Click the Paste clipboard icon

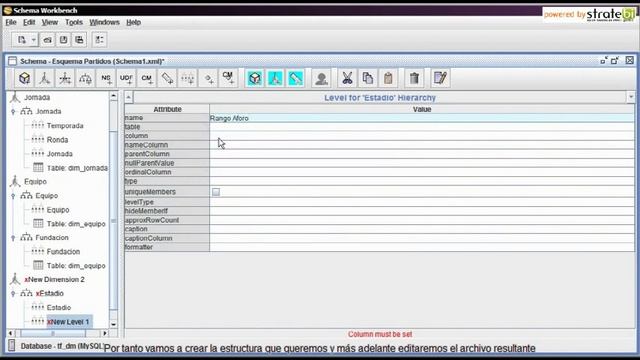click(x=388, y=78)
